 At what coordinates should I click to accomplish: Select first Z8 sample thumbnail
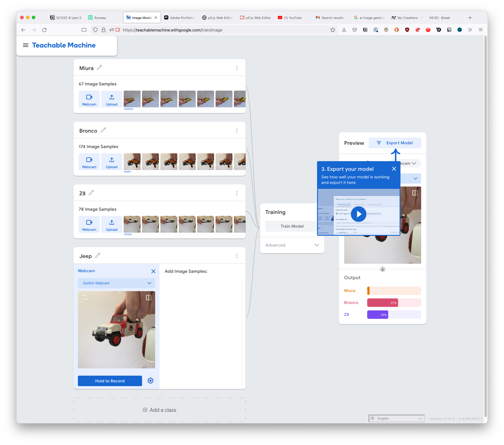(132, 224)
